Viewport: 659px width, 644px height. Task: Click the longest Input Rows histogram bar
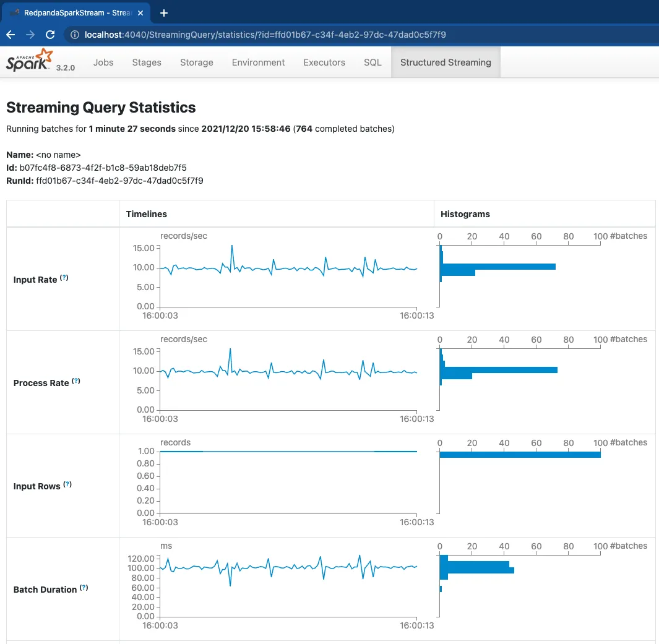tap(520, 454)
